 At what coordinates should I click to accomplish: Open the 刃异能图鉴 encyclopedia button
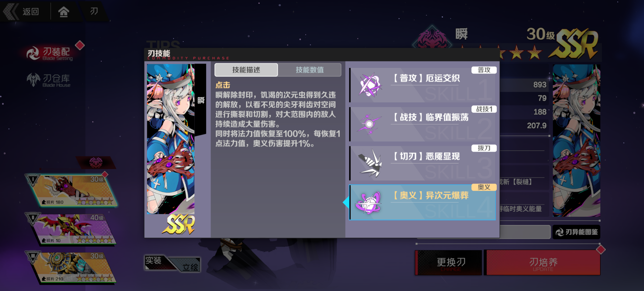(x=576, y=232)
